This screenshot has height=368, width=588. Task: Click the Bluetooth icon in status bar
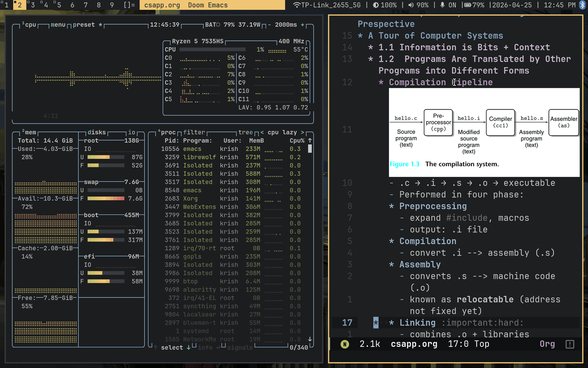click(582, 6)
